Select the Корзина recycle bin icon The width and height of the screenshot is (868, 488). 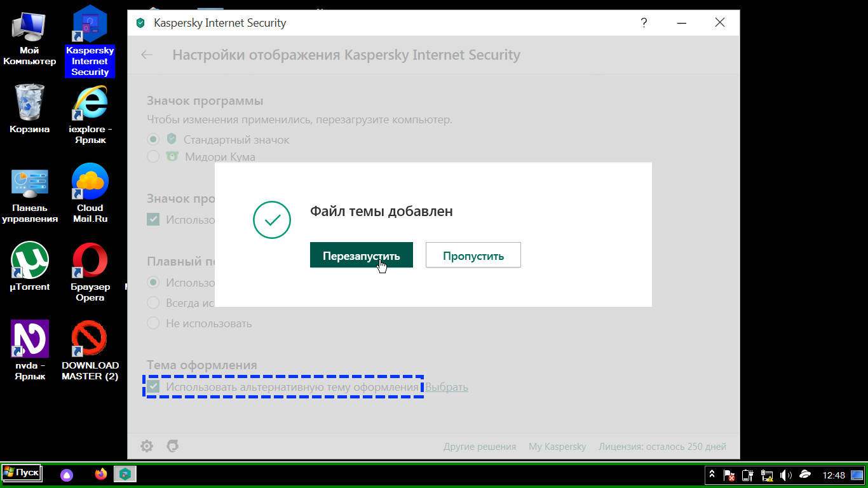(x=29, y=103)
